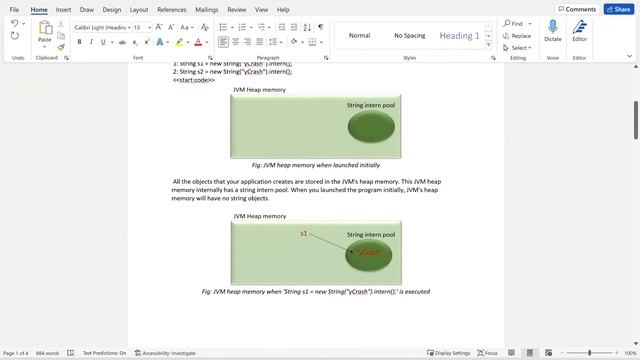Click the second JVM Heap memory diagram

click(x=316, y=253)
